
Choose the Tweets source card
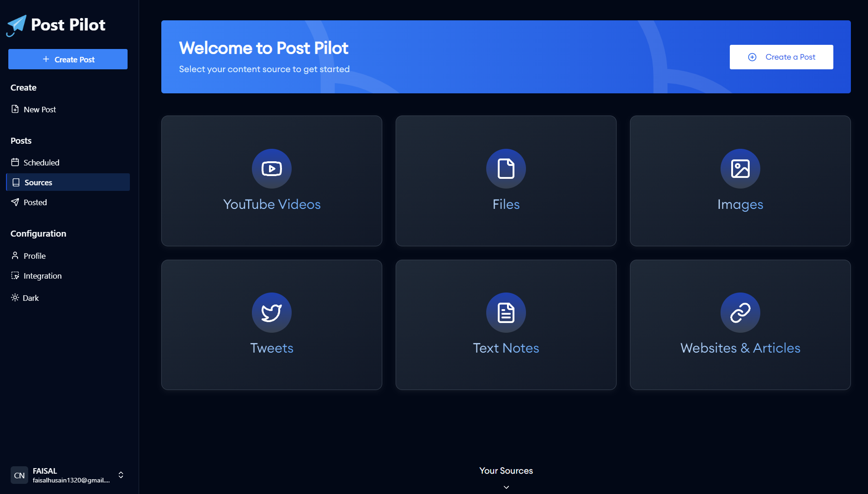point(272,325)
